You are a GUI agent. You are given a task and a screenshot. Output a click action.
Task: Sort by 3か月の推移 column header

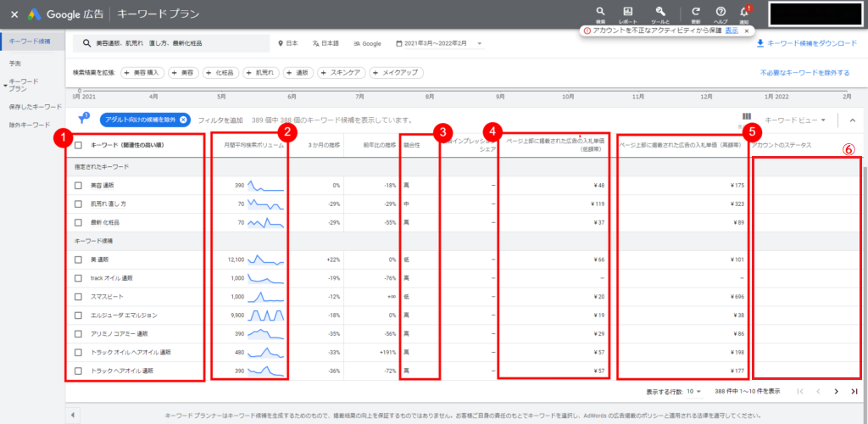324,145
